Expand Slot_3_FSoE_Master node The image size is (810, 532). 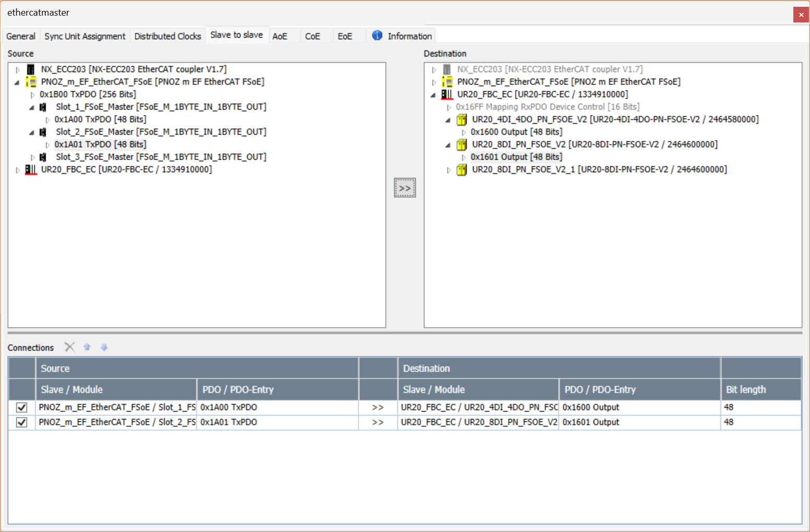32,158
